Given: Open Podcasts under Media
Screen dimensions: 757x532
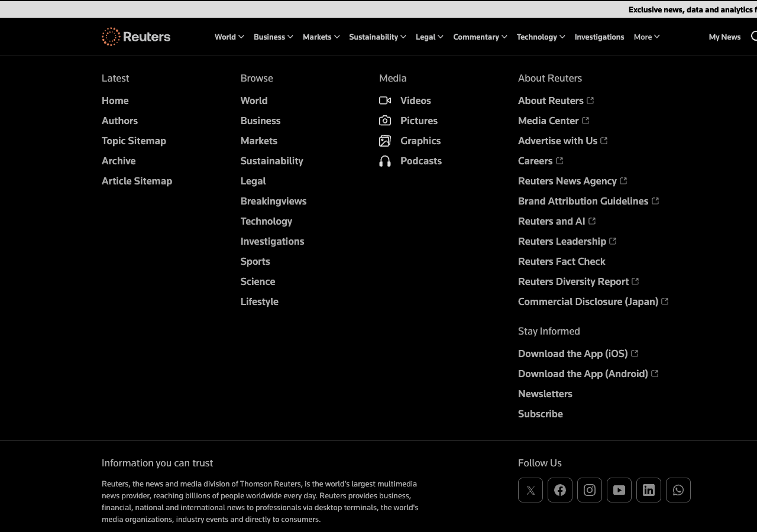Looking at the screenshot, I should pyautogui.click(x=420, y=161).
